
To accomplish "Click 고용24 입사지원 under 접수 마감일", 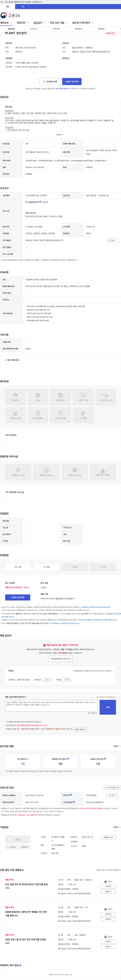I will (x=17, y=597).
